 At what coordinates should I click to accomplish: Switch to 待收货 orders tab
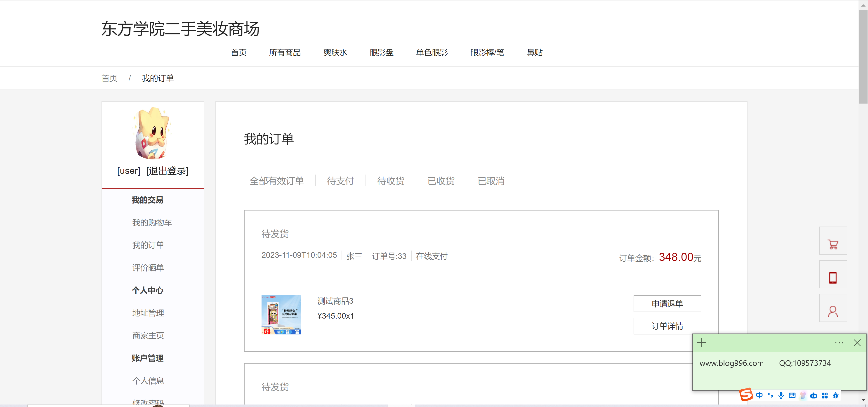click(391, 181)
